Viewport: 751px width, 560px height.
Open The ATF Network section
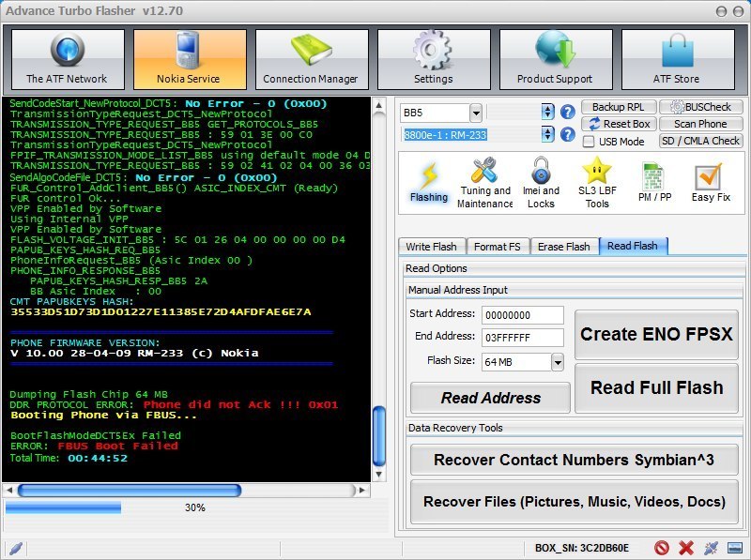[67, 59]
